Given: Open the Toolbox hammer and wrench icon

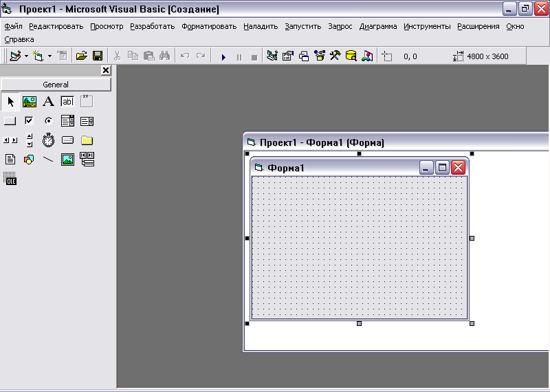Looking at the screenshot, I should [x=335, y=56].
